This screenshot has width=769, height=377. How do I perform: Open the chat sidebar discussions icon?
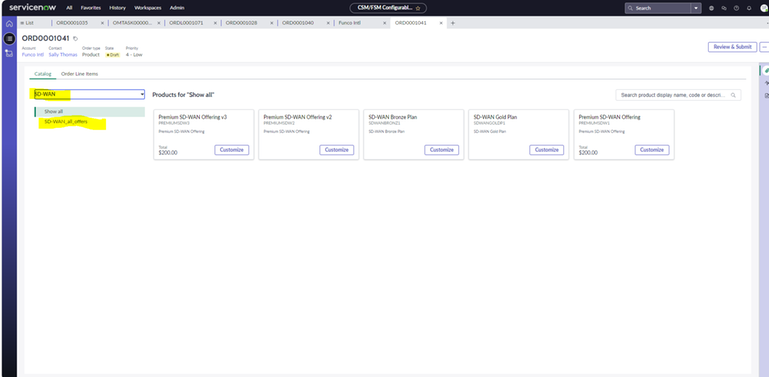[x=724, y=8]
